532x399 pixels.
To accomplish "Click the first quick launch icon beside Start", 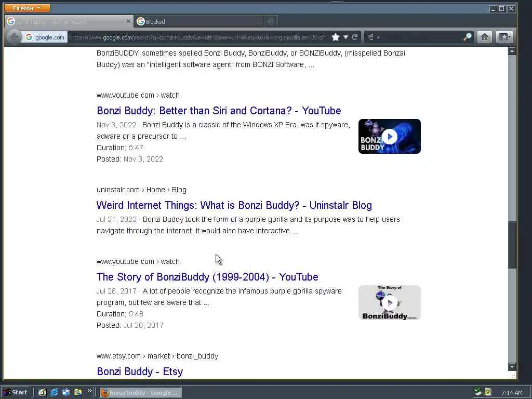I will pos(42,392).
